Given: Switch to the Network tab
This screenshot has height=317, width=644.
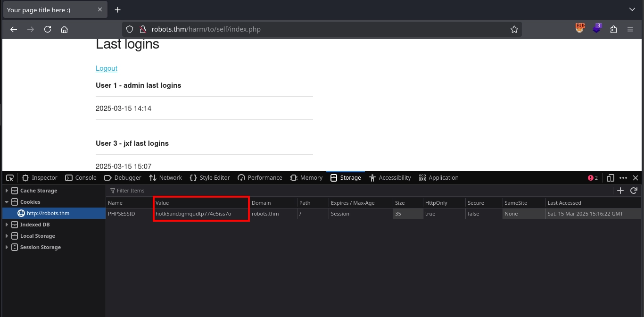Looking at the screenshot, I should tap(165, 178).
